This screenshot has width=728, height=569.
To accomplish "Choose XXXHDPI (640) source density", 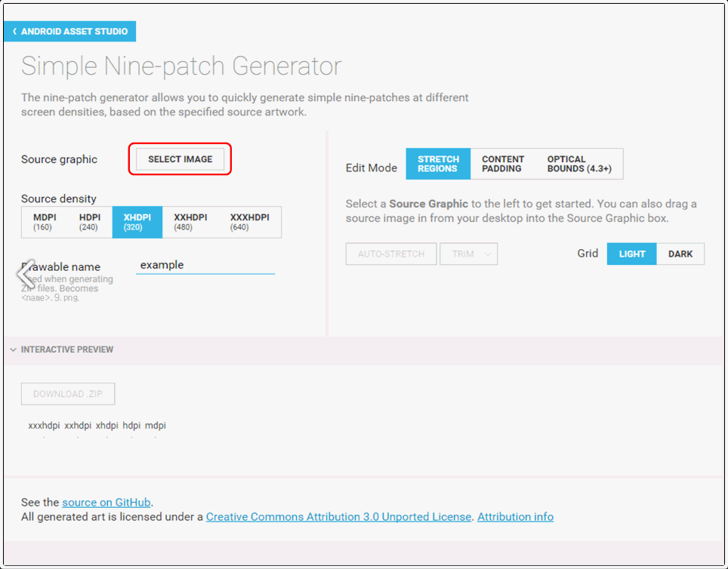I will pos(249,223).
